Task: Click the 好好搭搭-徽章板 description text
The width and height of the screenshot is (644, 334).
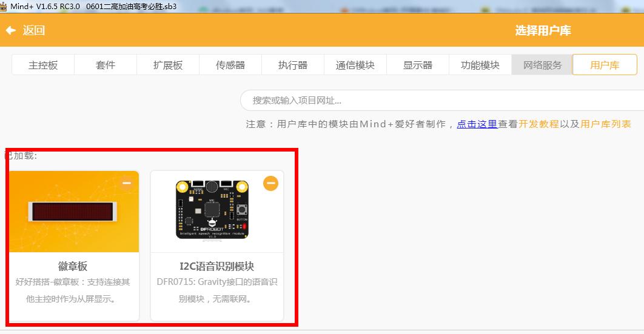Action: 73,290
